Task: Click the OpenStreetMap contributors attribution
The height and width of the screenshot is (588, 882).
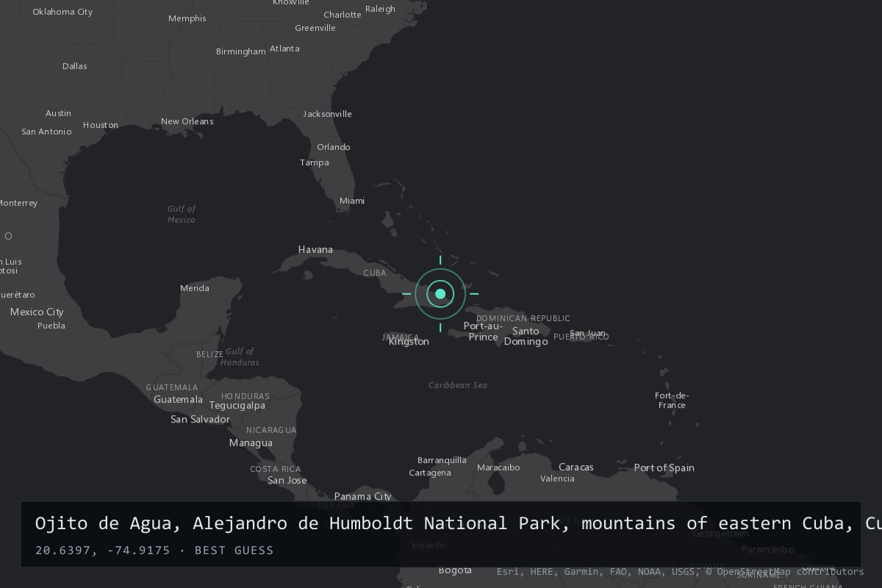Action: coord(785,571)
